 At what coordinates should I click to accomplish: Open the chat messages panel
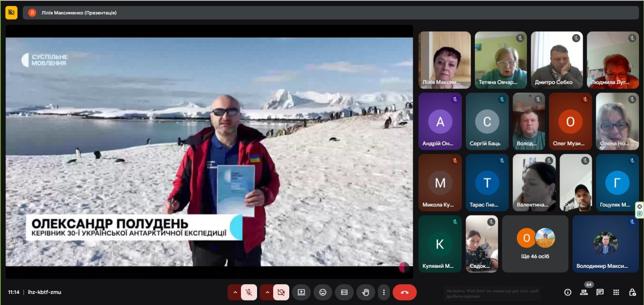[x=600, y=292]
